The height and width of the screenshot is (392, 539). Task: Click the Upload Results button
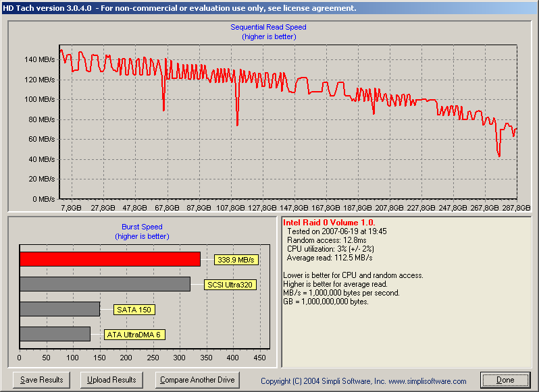(x=111, y=380)
